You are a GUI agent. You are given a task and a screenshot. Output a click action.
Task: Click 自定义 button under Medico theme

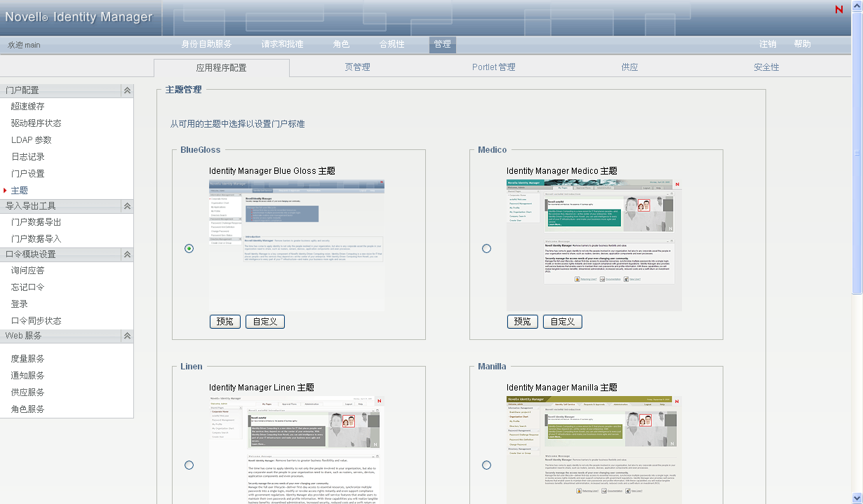tap(562, 322)
